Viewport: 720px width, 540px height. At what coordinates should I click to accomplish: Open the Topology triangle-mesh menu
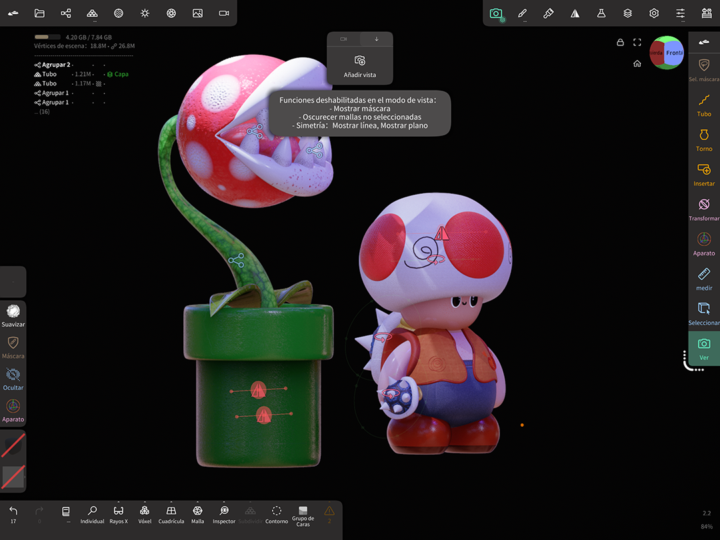pos(92,13)
